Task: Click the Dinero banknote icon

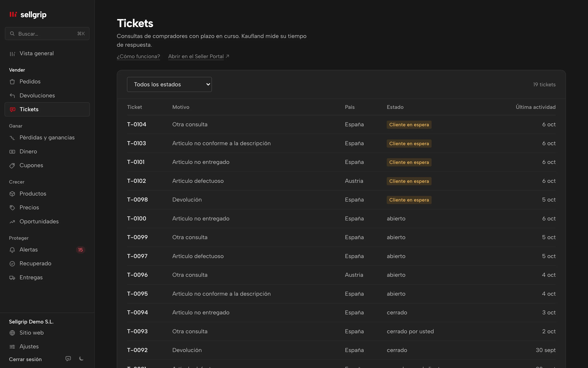Action: [12, 152]
